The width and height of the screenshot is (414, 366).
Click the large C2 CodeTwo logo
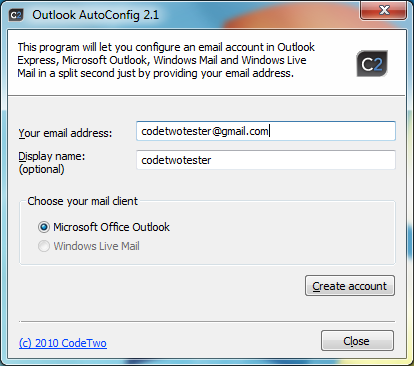372,64
